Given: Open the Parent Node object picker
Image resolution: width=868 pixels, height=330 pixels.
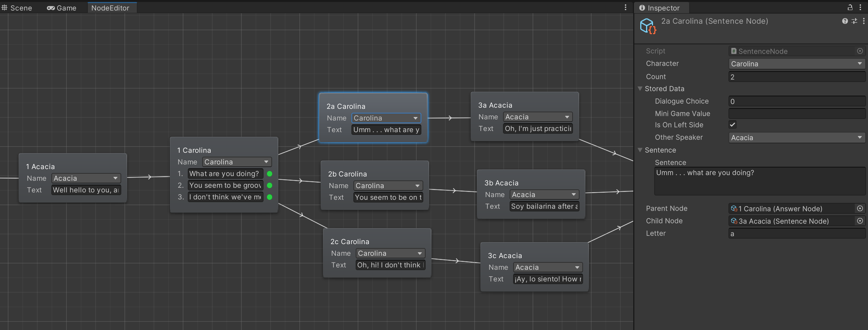Looking at the screenshot, I should (860, 209).
